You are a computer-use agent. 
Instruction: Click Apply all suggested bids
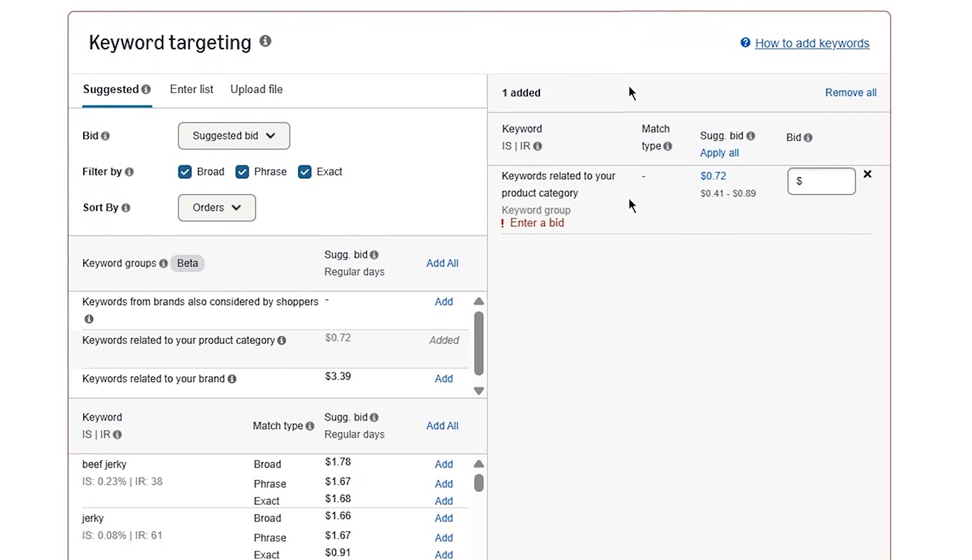[x=719, y=153]
